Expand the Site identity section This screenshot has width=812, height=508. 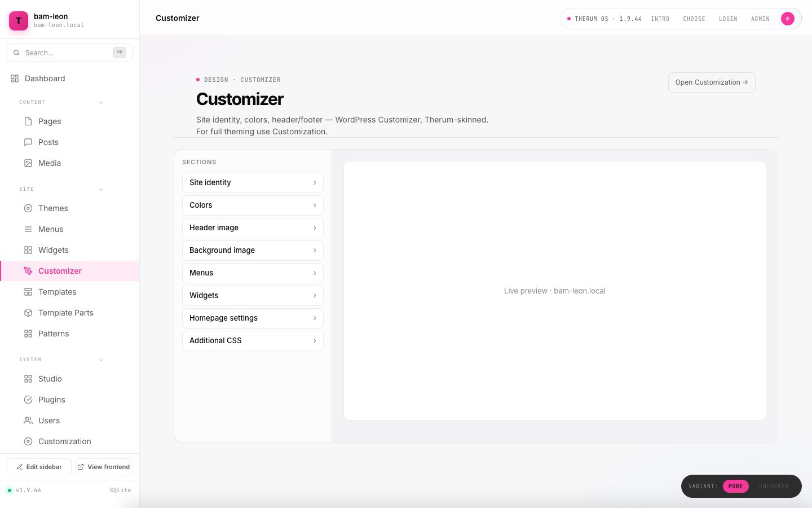coord(253,182)
